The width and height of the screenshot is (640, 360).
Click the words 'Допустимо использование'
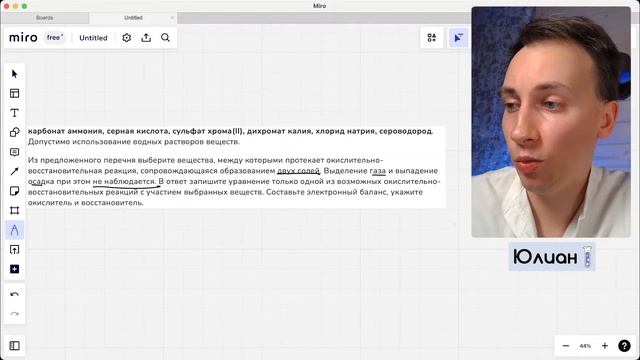[x=78, y=142]
